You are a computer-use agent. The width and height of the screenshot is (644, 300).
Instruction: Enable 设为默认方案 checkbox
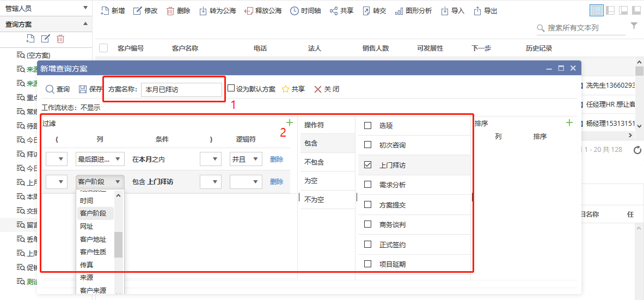click(x=231, y=88)
